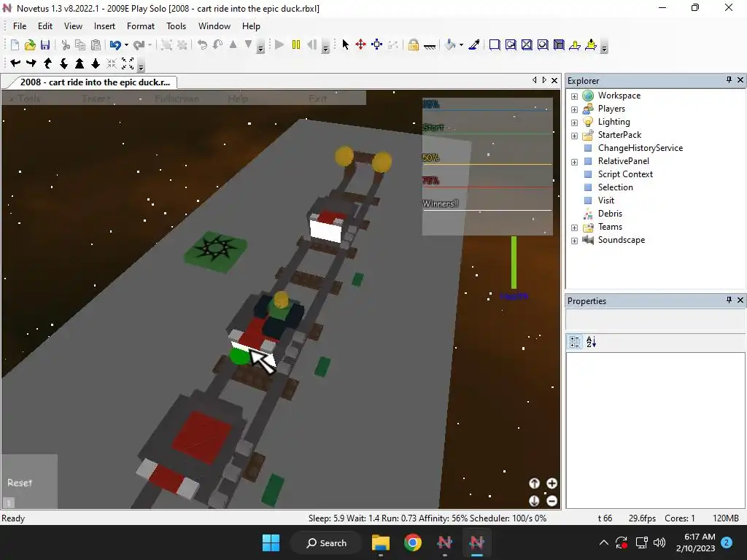This screenshot has height=560, width=747.
Task: Open the Redo history dropdown arrow
Action: 150,45
